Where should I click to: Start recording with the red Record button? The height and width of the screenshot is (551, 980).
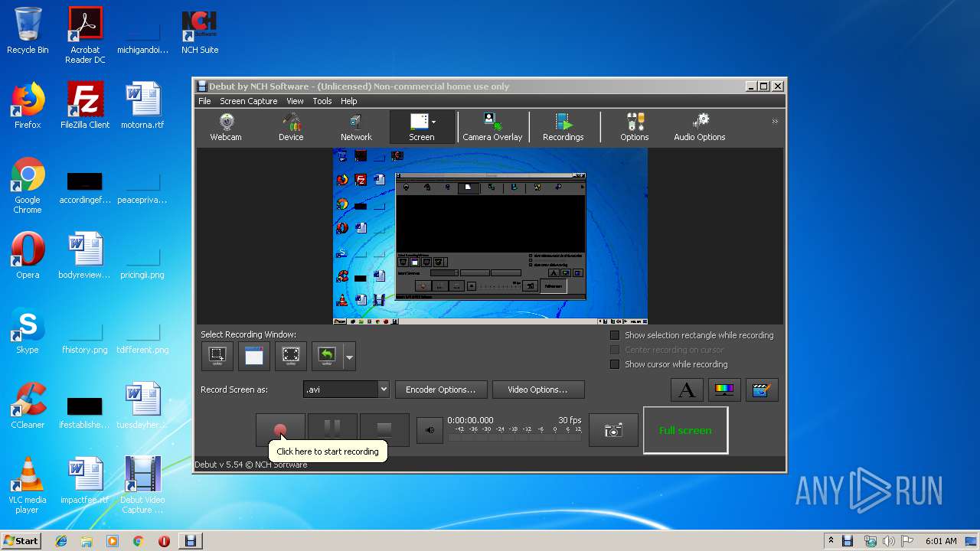(x=280, y=430)
